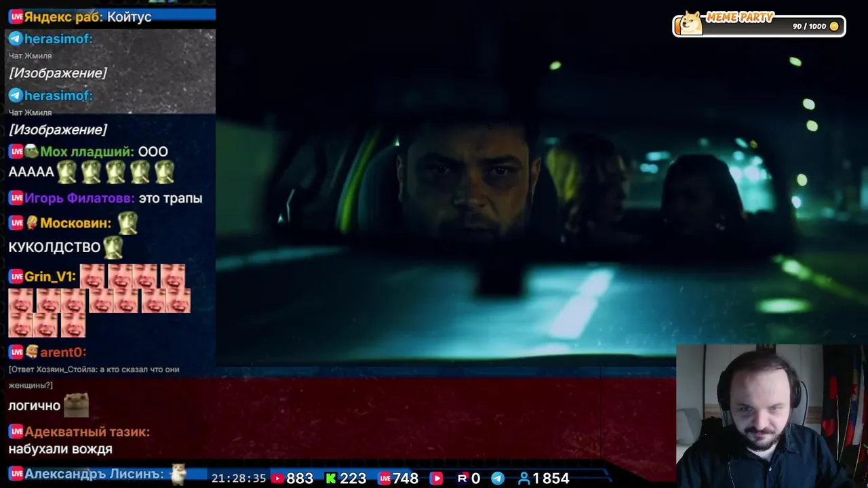Click the 'ААААА' text in Мох лладший message
Viewport: 868px width, 488px height.
tap(31, 172)
